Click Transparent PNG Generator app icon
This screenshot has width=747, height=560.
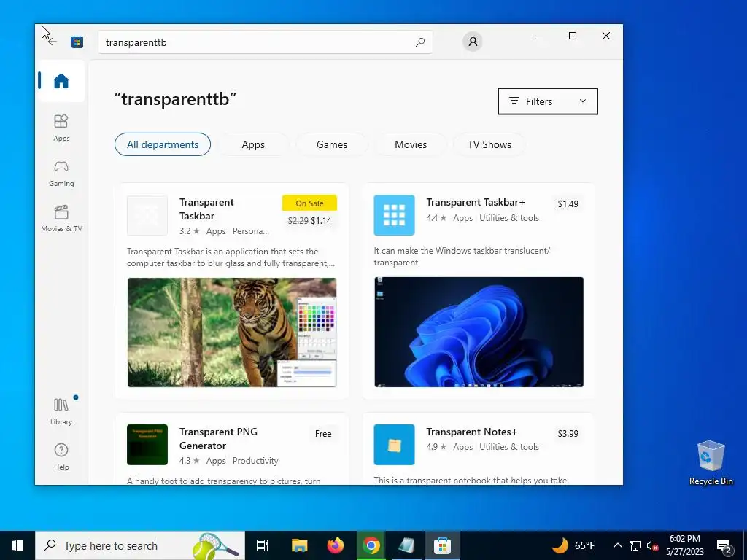coord(147,444)
